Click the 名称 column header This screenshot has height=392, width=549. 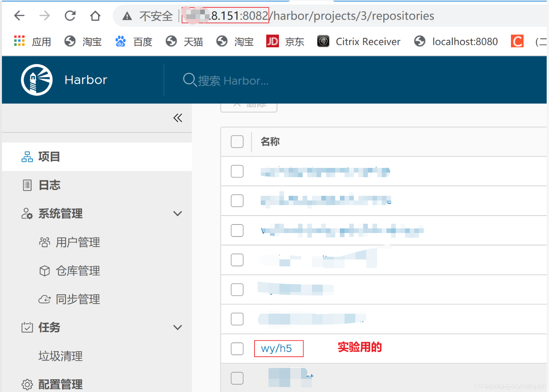(270, 142)
